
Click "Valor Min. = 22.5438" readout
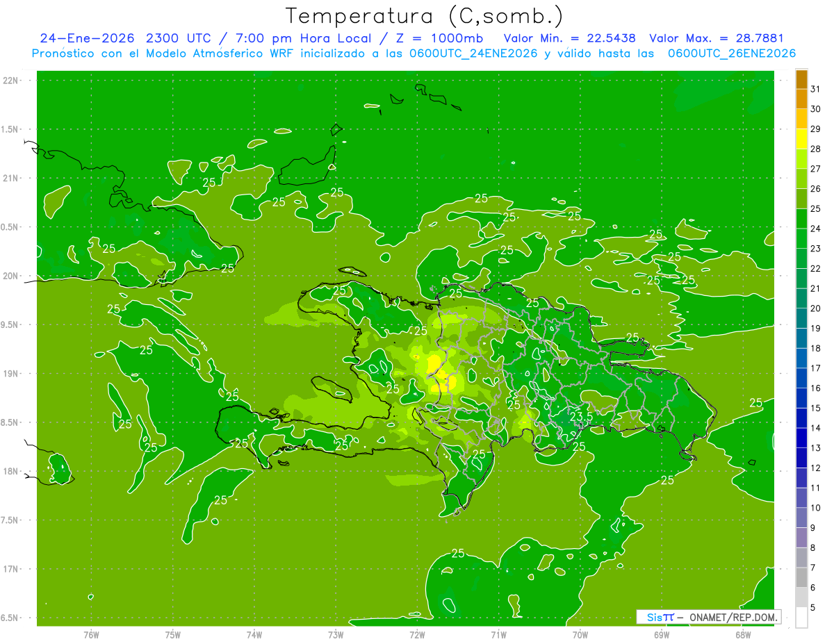(x=569, y=38)
